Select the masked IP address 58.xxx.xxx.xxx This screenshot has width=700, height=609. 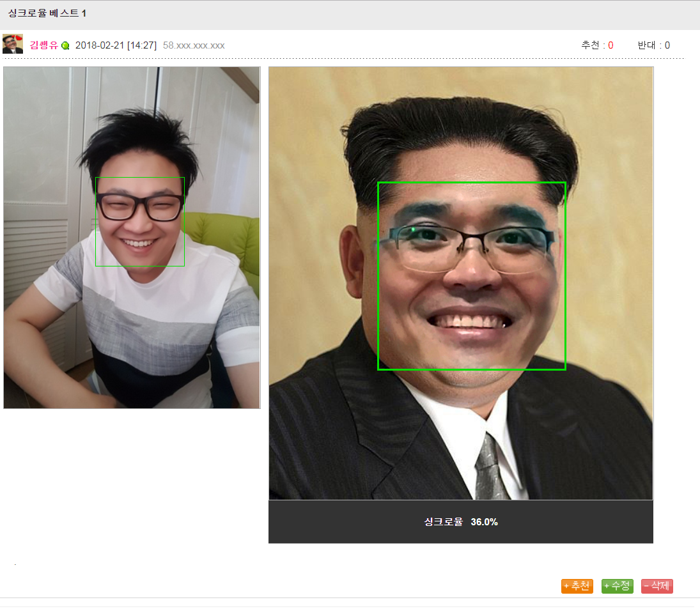[194, 45]
